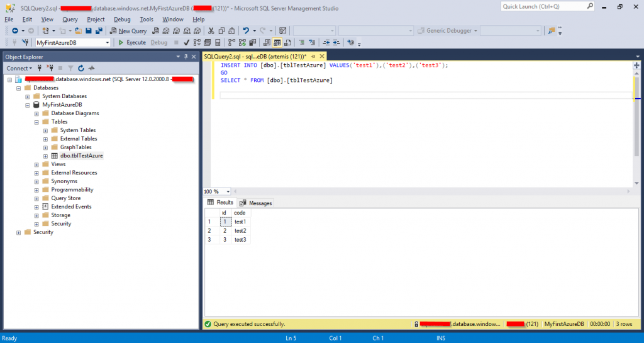Decrease indent of selected lines
Viewport: 644px width, 343px height.
pos(326,42)
